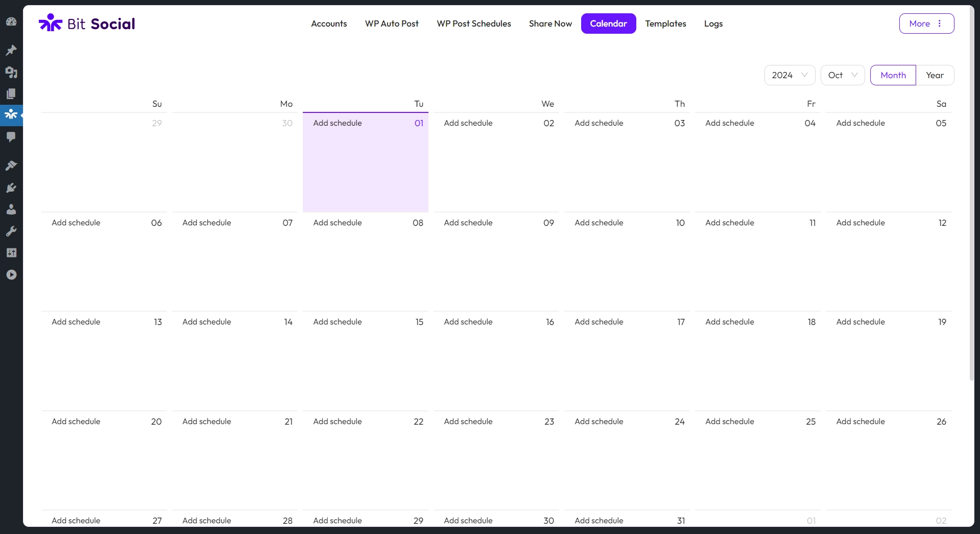This screenshot has width=980, height=534.
Task: Click the Posts pushpin icon in sidebar
Action: (11, 50)
